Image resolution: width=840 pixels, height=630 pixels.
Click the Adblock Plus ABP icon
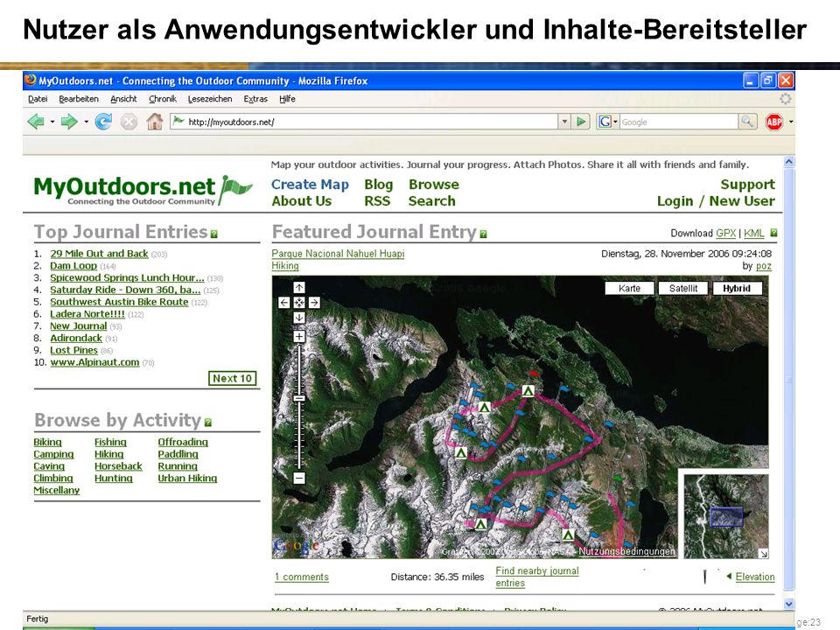click(x=773, y=122)
